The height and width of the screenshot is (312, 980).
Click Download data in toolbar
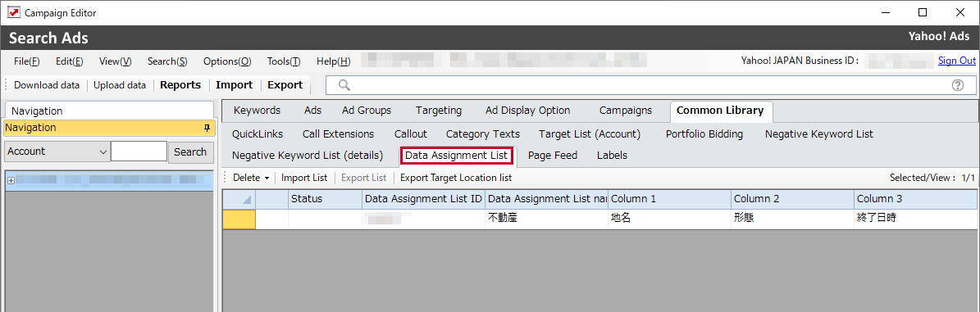pos(47,85)
